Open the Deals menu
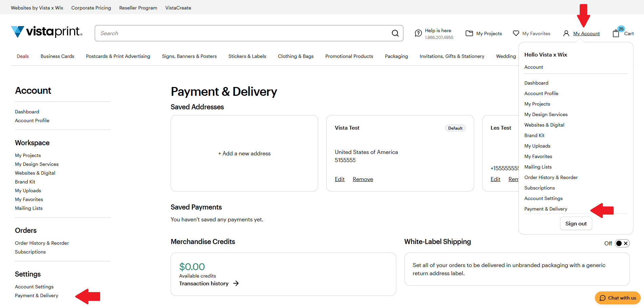This screenshot has height=308, width=644. click(23, 56)
